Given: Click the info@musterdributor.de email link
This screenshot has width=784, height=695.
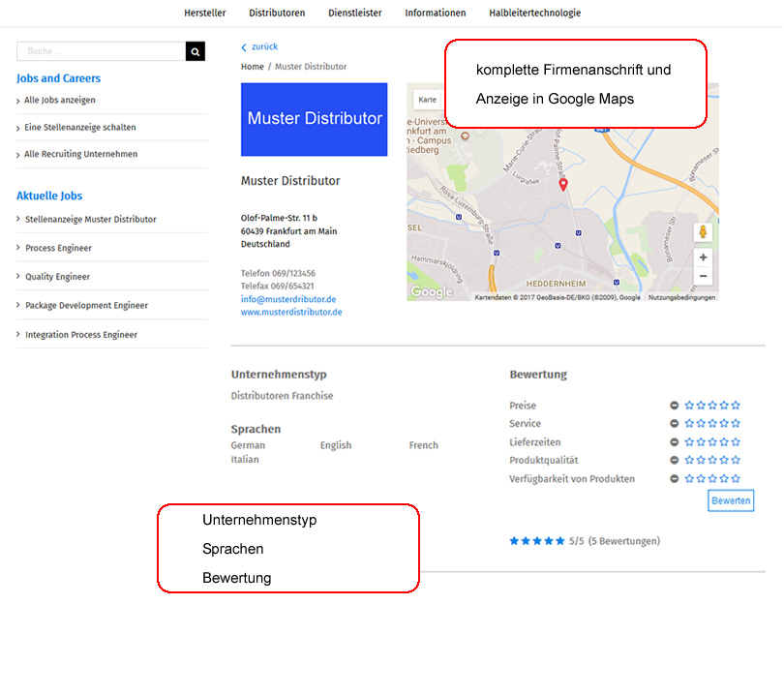Looking at the screenshot, I should [288, 299].
